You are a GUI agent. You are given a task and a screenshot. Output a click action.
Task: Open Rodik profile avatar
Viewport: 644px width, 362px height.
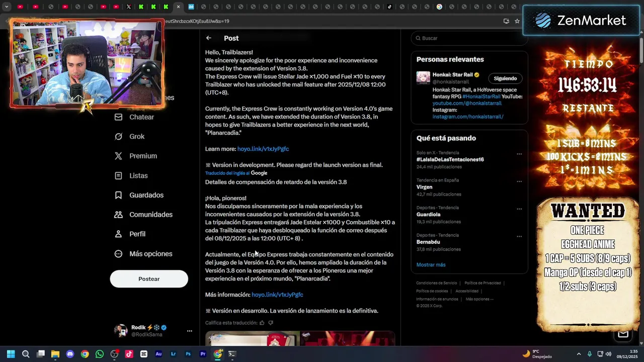[x=121, y=330]
